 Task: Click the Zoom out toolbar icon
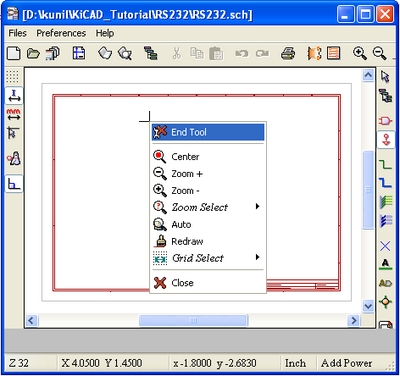point(380,53)
